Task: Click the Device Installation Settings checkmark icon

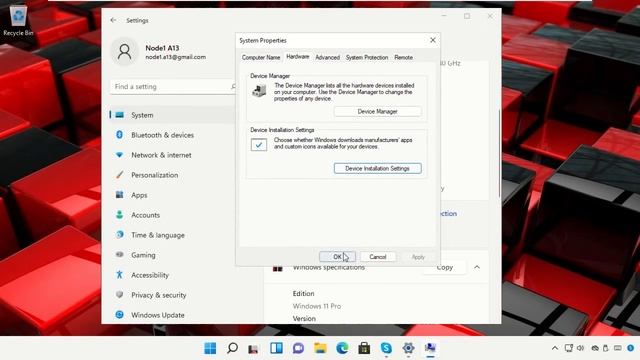Action: (259, 144)
